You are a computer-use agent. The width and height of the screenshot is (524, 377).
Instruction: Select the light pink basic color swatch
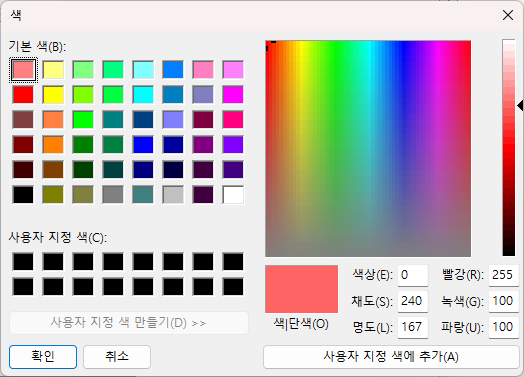[x=203, y=70]
